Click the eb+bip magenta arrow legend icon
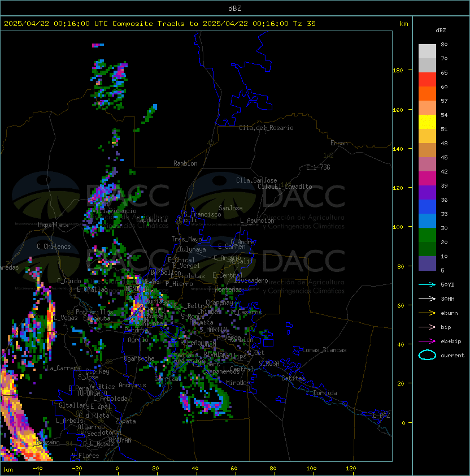Viewport: 470px width, 476px height. [427, 341]
